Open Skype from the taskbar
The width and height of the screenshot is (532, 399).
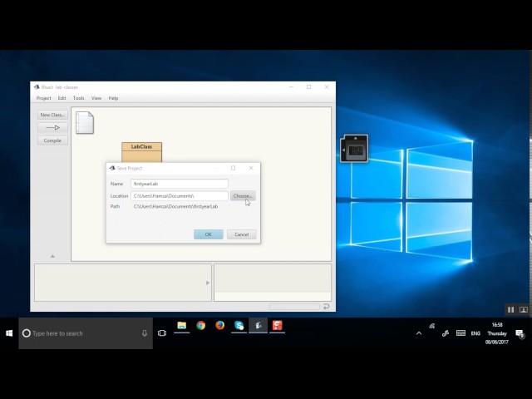pos(239,326)
